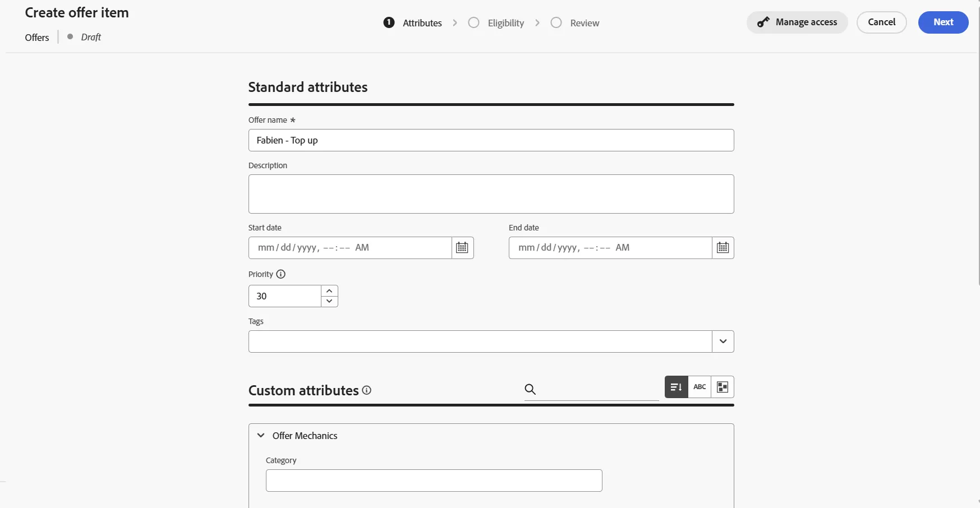Viewport: 980px width, 508px height.
Task: Click the Category input field
Action: (x=434, y=481)
